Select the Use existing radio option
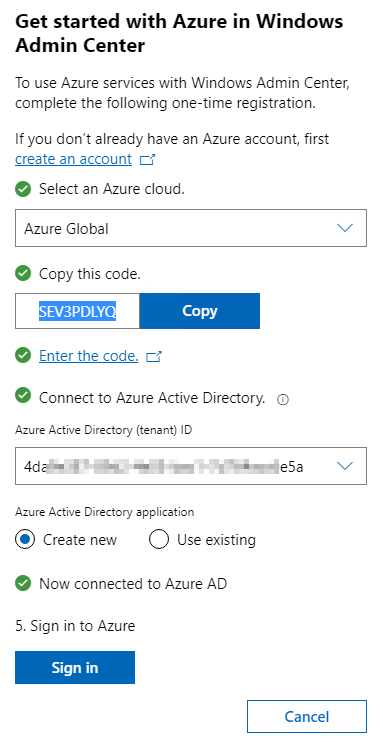 159,539
